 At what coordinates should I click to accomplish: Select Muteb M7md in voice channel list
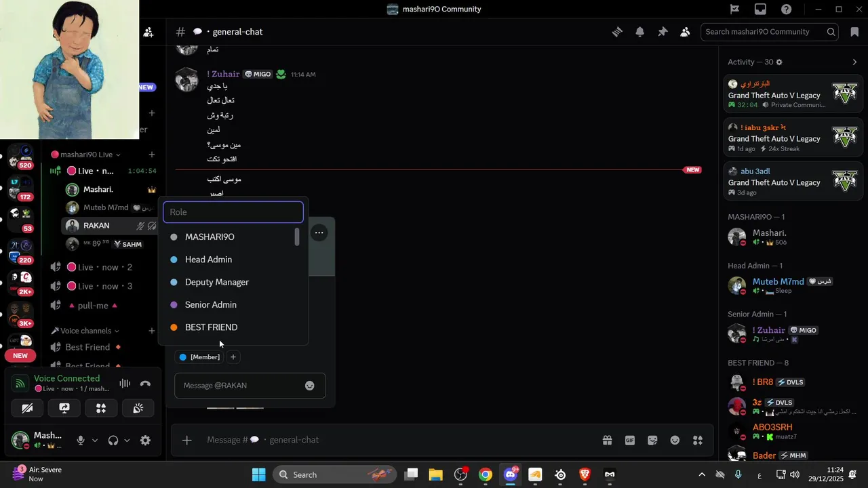click(x=111, y=207)
